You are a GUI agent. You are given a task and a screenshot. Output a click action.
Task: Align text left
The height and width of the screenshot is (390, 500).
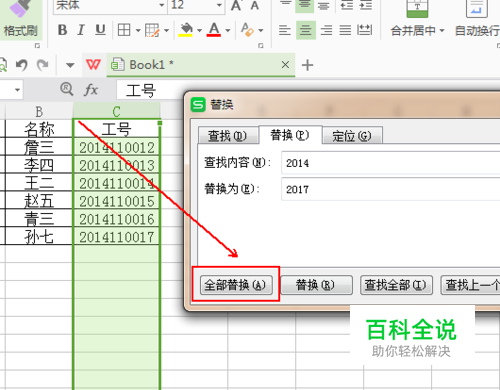285,30
